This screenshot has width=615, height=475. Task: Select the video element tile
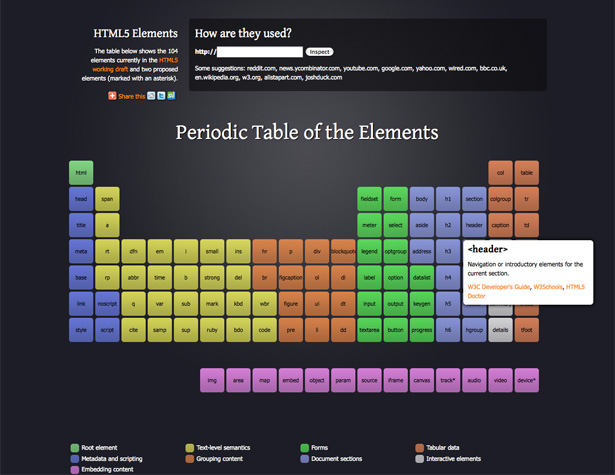click(500, 380)
